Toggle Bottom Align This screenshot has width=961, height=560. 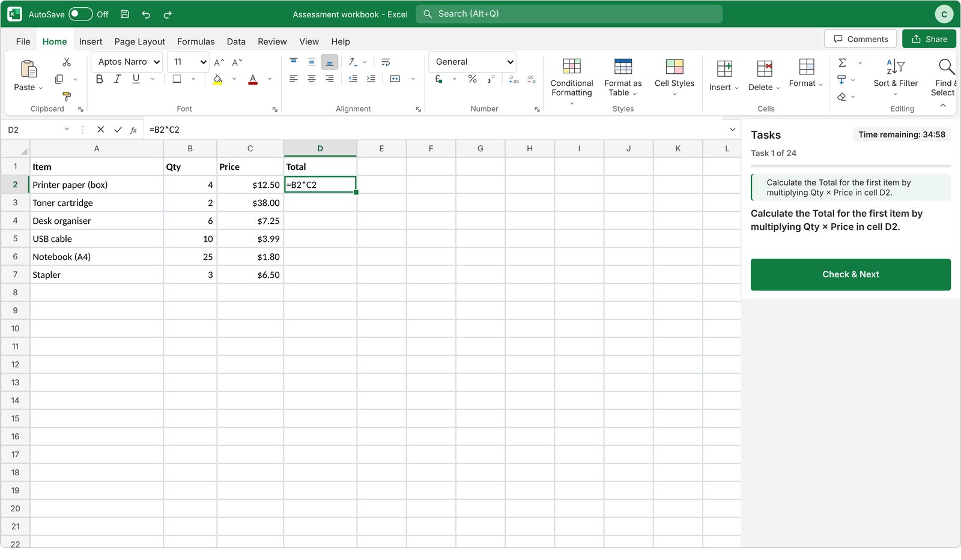[330, 62]
